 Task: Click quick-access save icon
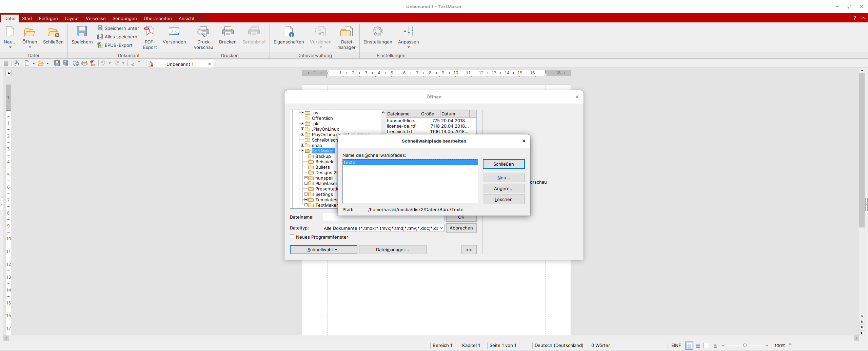click(x=57, y=63)
